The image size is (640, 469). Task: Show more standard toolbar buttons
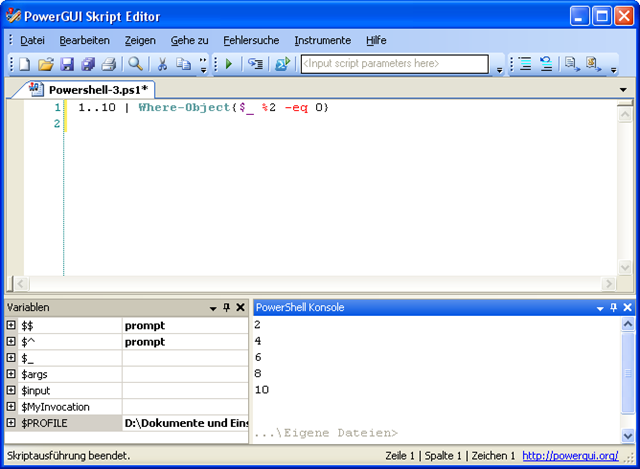pyautogui.click(x=203, y=65)
